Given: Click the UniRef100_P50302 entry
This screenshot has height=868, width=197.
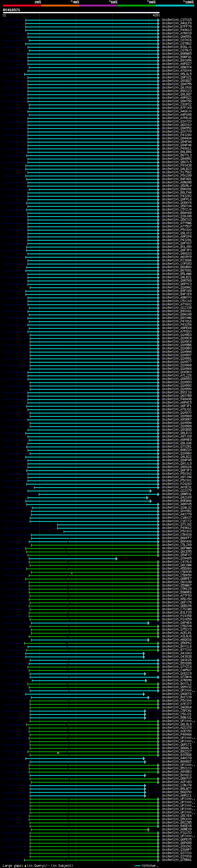Looking at the screenshot, I should point(177,474).
